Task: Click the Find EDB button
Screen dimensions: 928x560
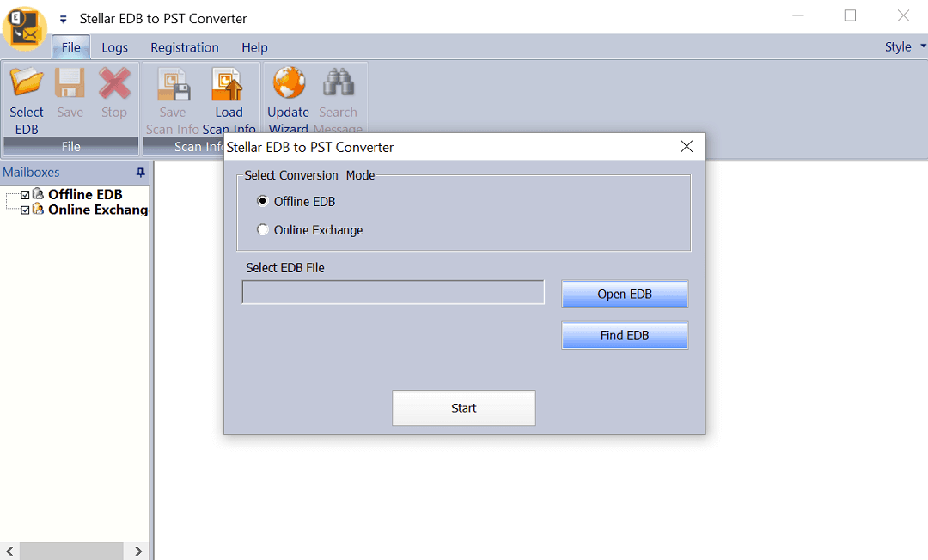Action: [x=625, y=335]
